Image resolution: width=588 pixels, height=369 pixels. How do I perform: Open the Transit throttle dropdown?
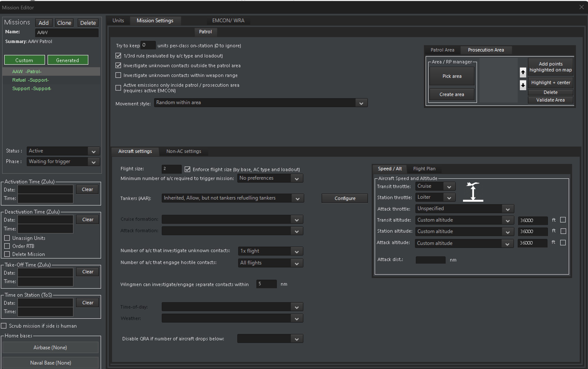[x=435, y=186]
